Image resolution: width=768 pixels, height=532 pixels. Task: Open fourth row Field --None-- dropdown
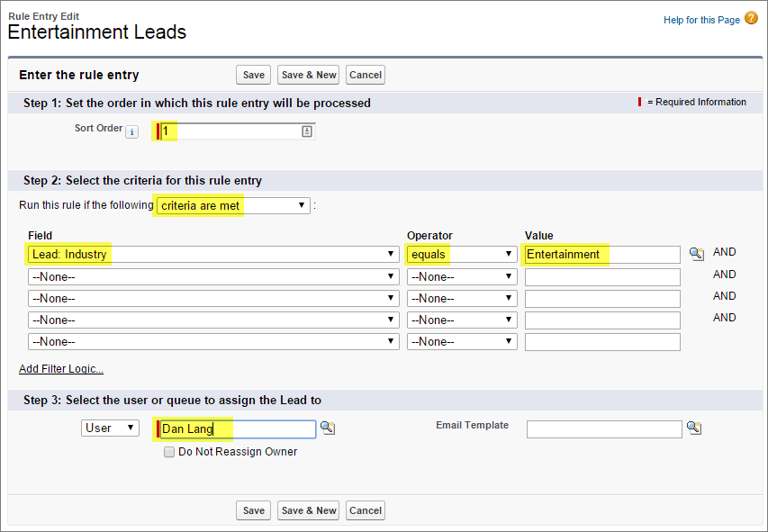pyautogui.click(x=213, y=320)
